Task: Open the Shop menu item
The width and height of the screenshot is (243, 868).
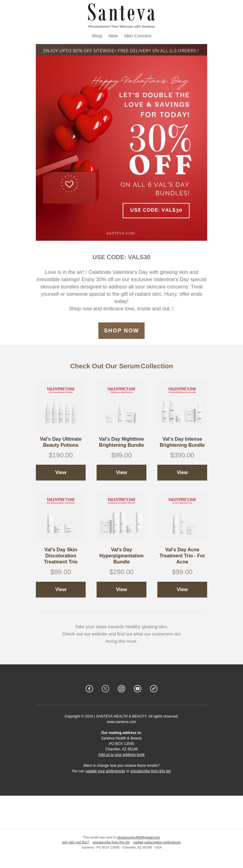Action: 97,36
